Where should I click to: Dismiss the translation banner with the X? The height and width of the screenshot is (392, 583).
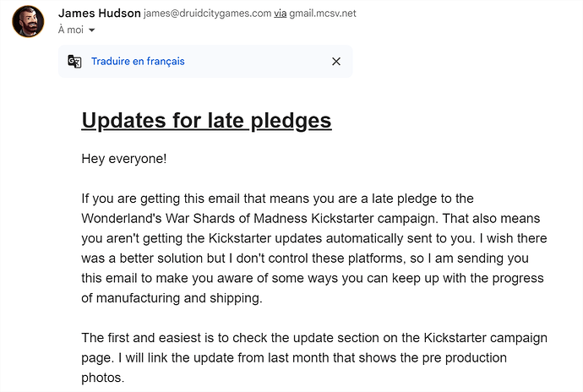(x=336, y=62)
